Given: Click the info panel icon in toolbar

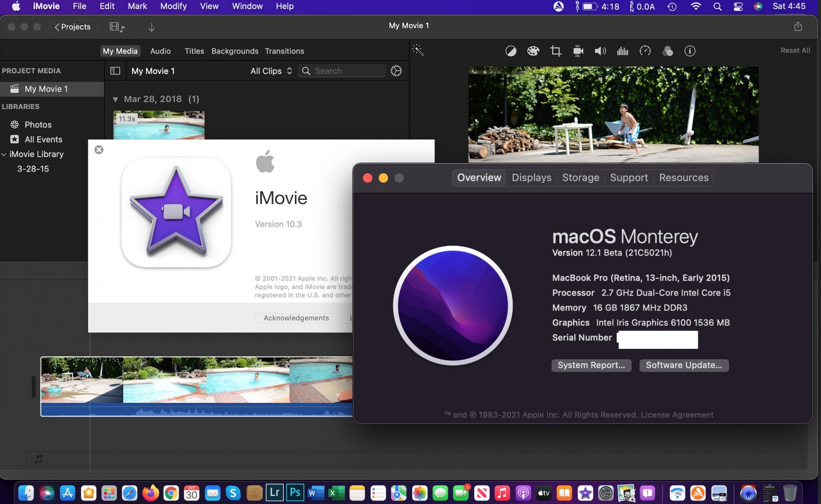Looking at the screenshot, I should click(x=690, y=51).
